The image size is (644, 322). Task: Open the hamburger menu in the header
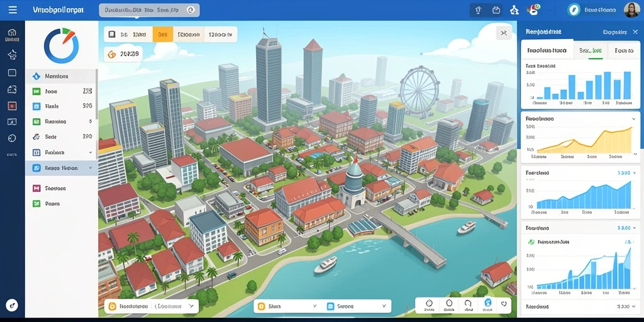coord(13,10)
